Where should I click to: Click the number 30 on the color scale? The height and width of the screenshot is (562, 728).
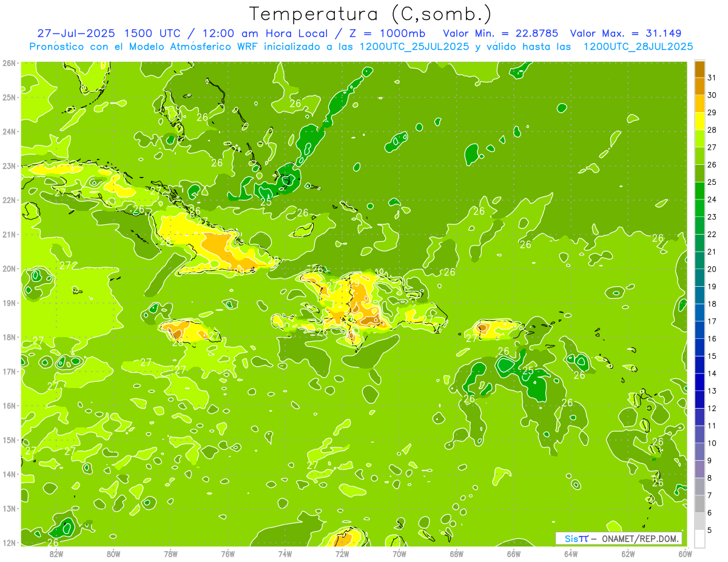coord(712,95)
